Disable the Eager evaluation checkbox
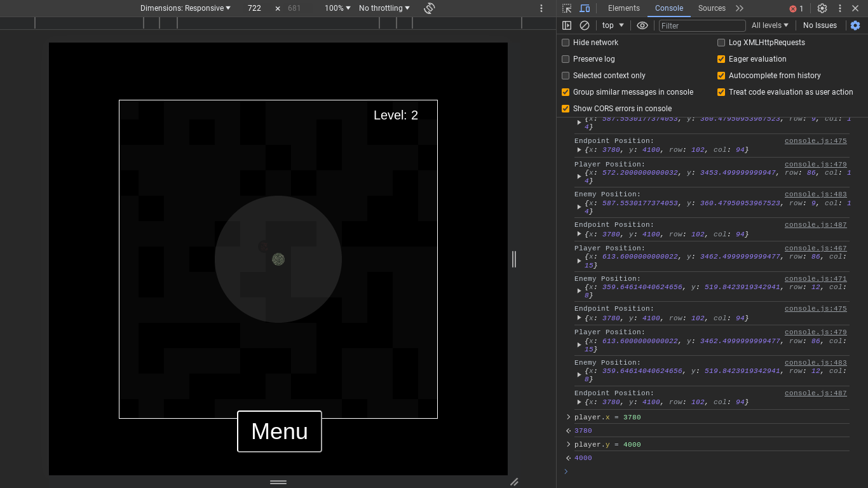The image size is (868, 488). tap(721, 59)
